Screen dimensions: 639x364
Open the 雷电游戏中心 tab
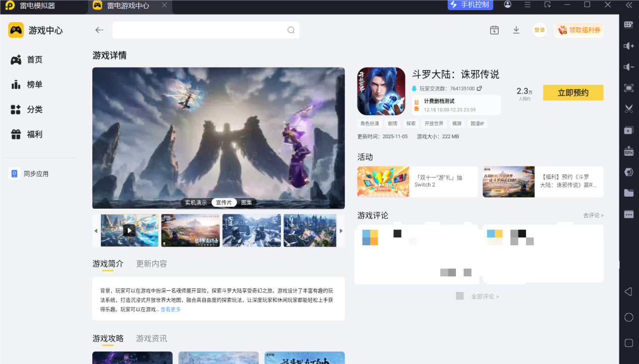click(x=128, y=7)
